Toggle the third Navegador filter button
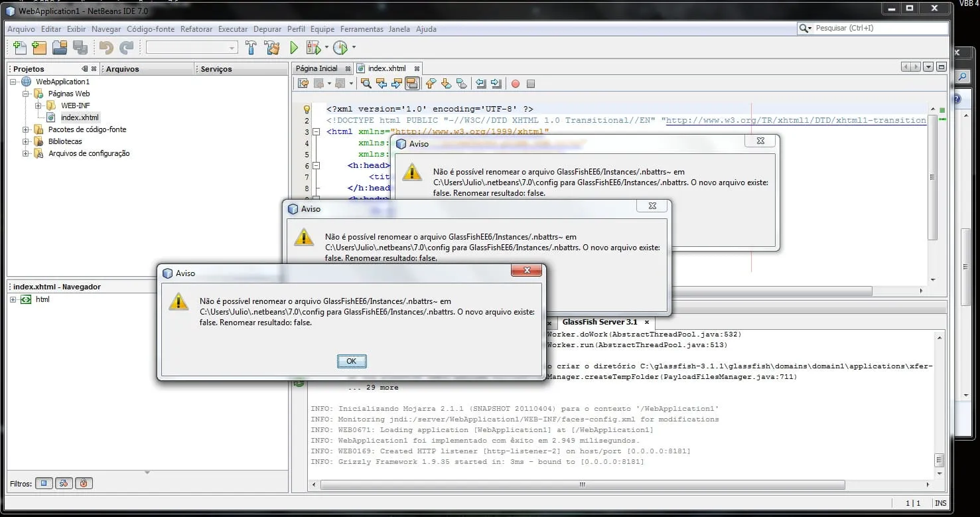This screenshot has width=980, height=517. tap(84, 483)
